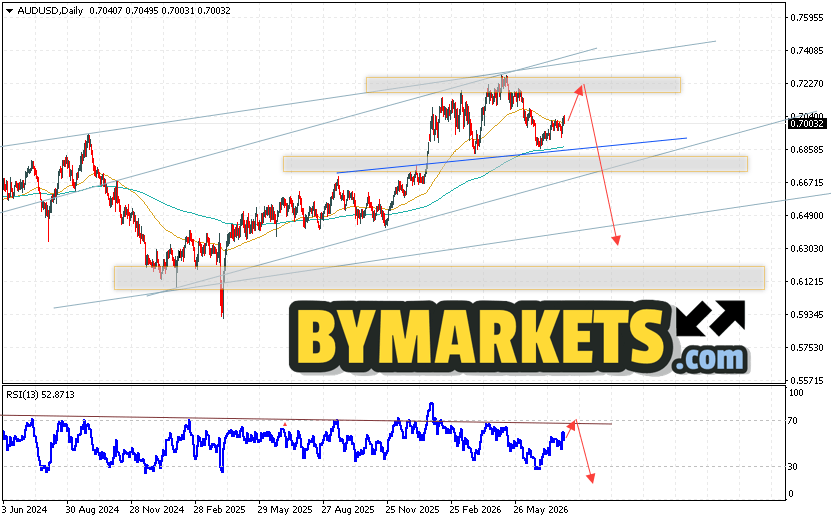The width and height of the screenshot is (831, 521).
Task: Click the RSI 100 scale label
Action: [x=796, y=393]
